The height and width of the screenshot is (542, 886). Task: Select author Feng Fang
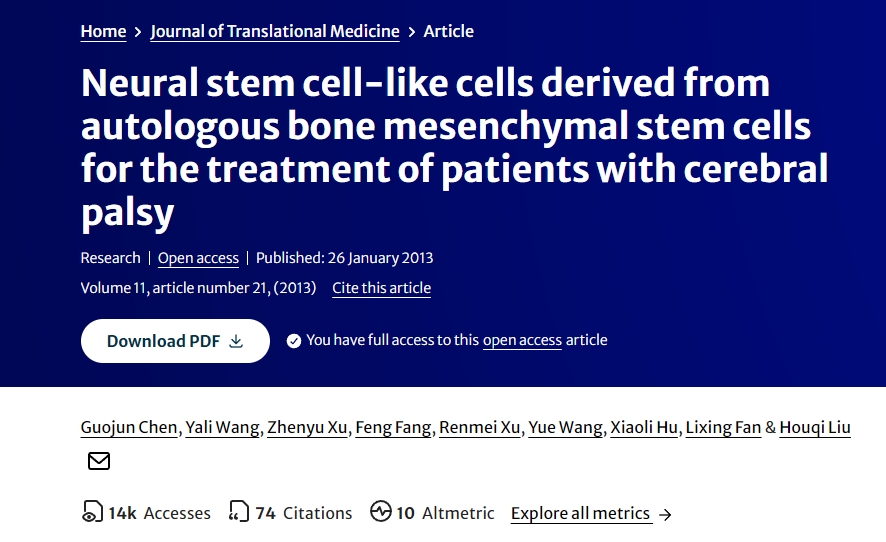[x=396, y=427]
